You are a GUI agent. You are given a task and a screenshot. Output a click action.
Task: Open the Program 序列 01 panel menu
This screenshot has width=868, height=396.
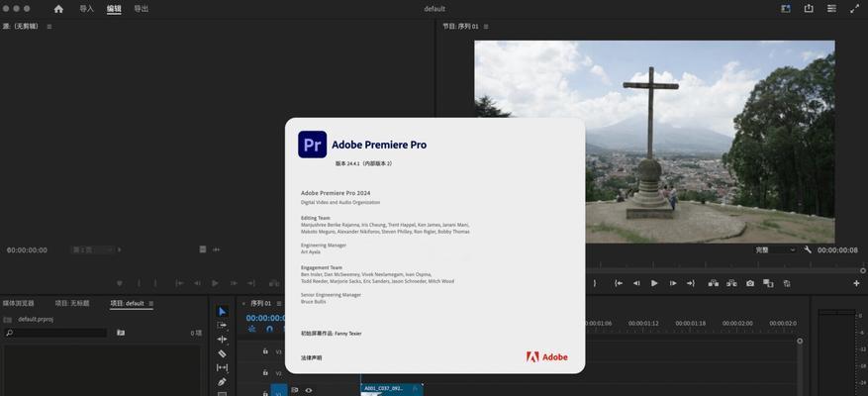pyautogui.click(x=486, y=27)
